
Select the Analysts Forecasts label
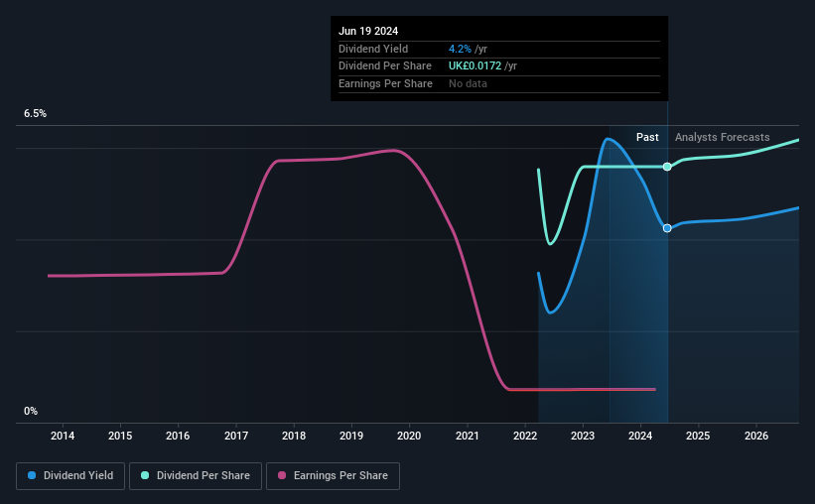click(x=722, y=137)
